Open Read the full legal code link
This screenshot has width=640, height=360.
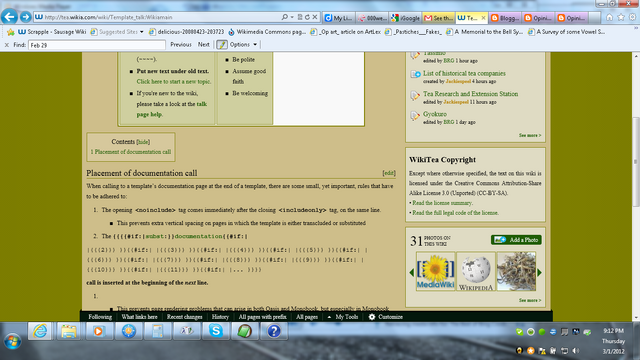[x=455, y=213]
